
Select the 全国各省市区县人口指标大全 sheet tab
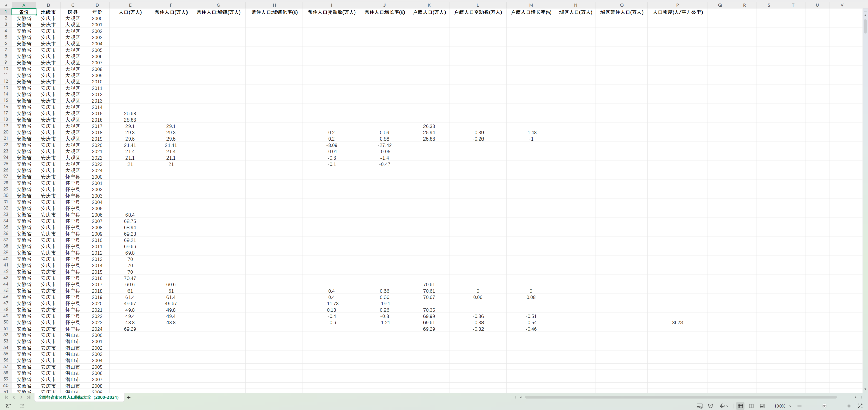tap(78, 397)
